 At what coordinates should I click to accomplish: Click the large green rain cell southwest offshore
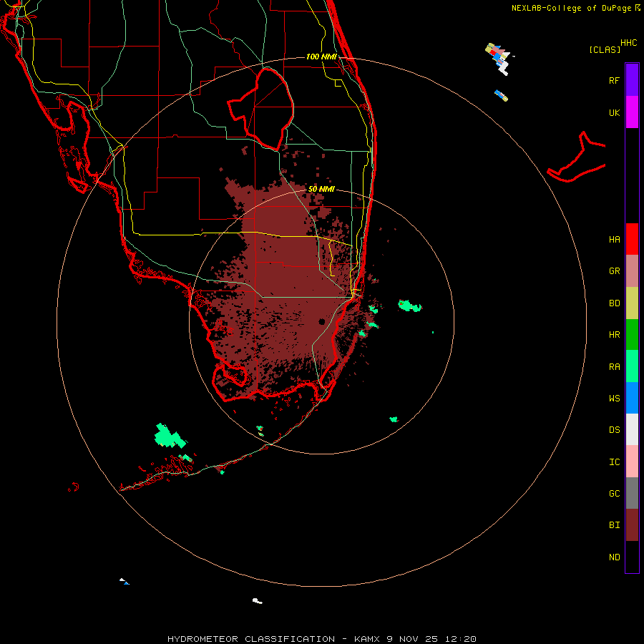point(169,436)
